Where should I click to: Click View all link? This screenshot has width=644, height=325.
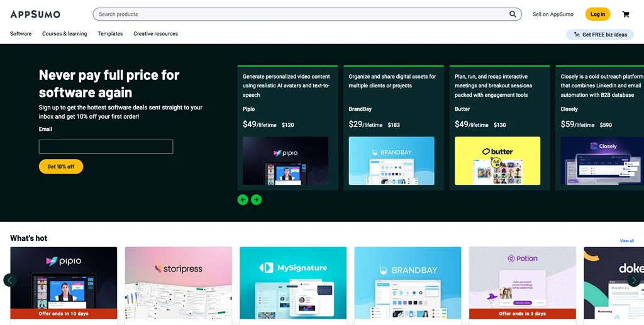(627, 241)
